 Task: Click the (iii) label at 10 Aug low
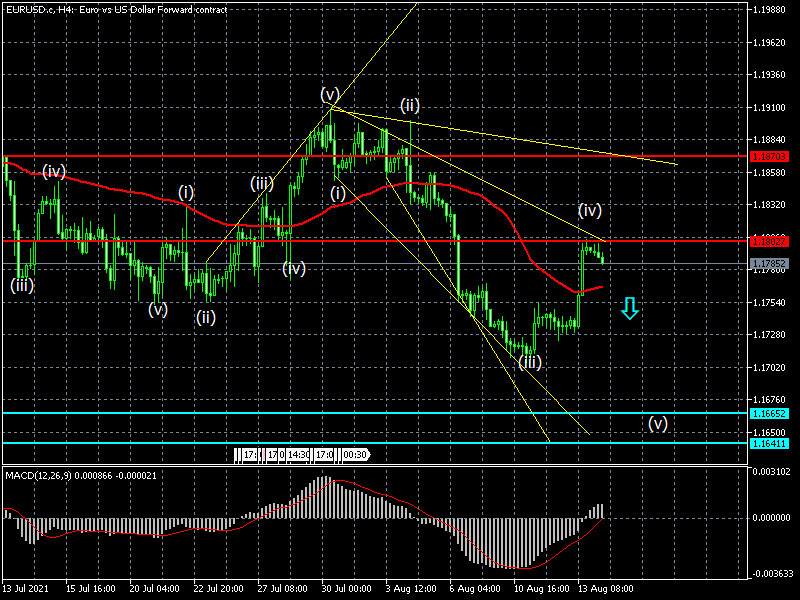click(530, 362)
